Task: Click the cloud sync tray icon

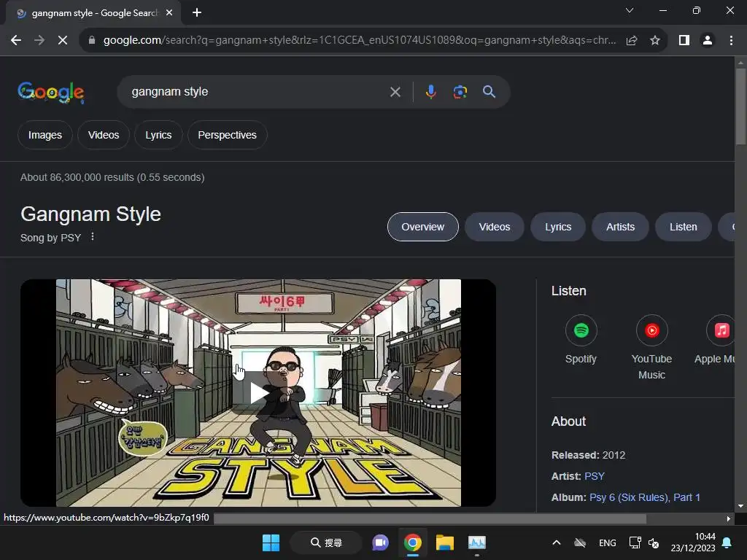Action: click(580, 542)
